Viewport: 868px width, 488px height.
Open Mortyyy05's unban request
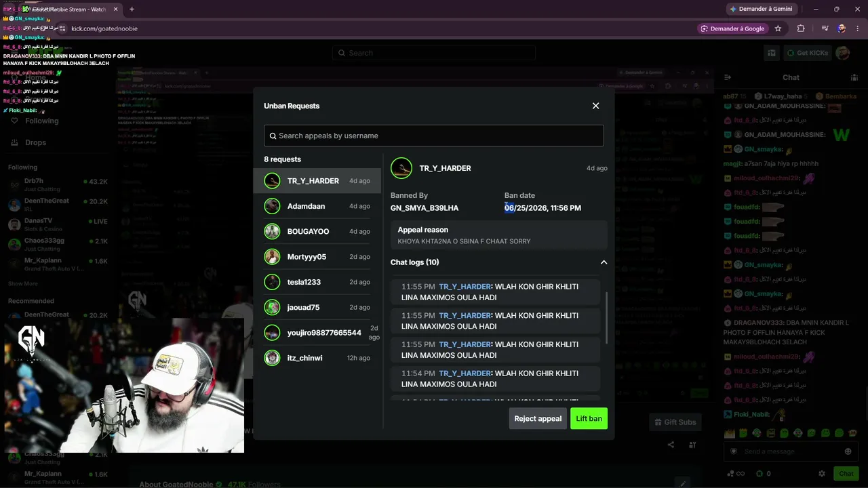click(317, 257)
